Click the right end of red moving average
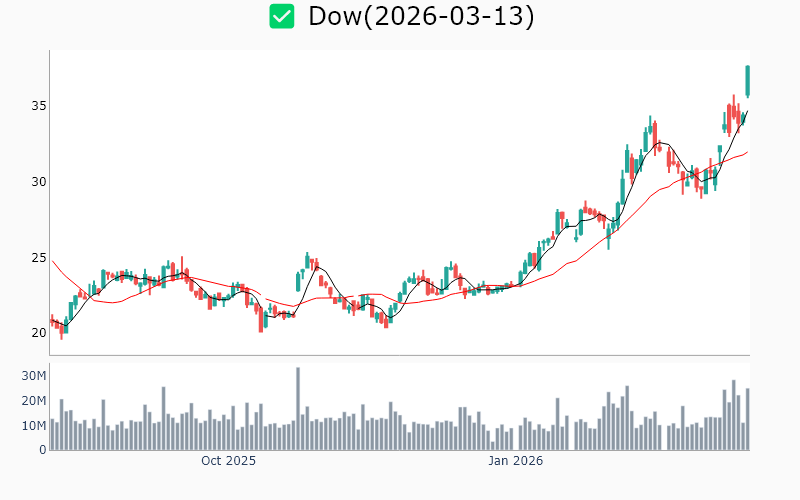Viewport: 800px width, 500px height. [747, 152]
